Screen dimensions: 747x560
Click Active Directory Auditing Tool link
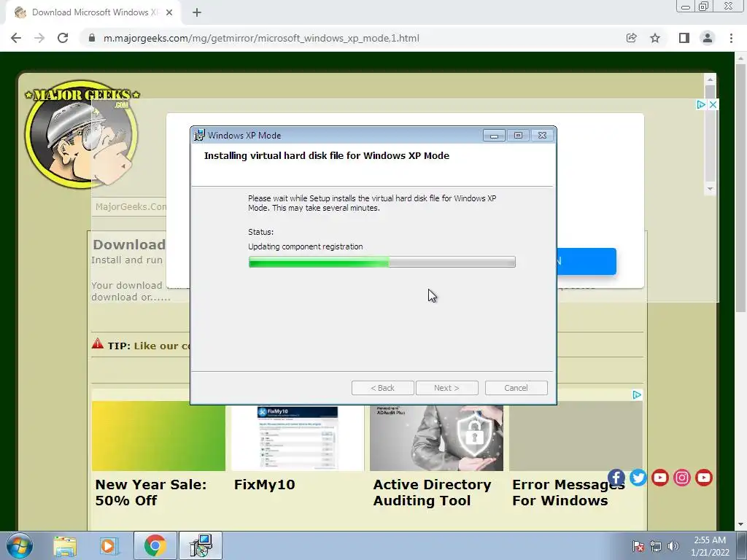(432, 492)
